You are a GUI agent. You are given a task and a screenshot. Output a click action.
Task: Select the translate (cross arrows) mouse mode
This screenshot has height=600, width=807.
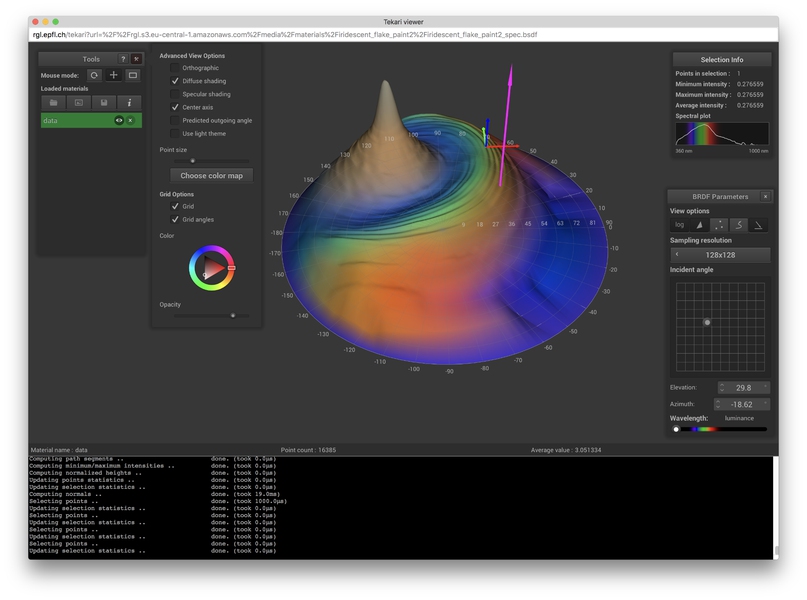coord(113,75)
